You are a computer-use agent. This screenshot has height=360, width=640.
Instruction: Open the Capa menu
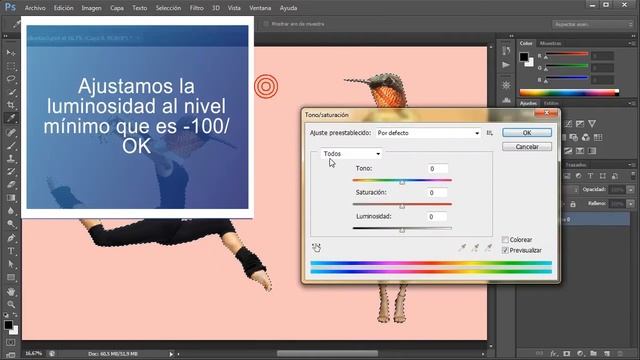coord(117,8)
